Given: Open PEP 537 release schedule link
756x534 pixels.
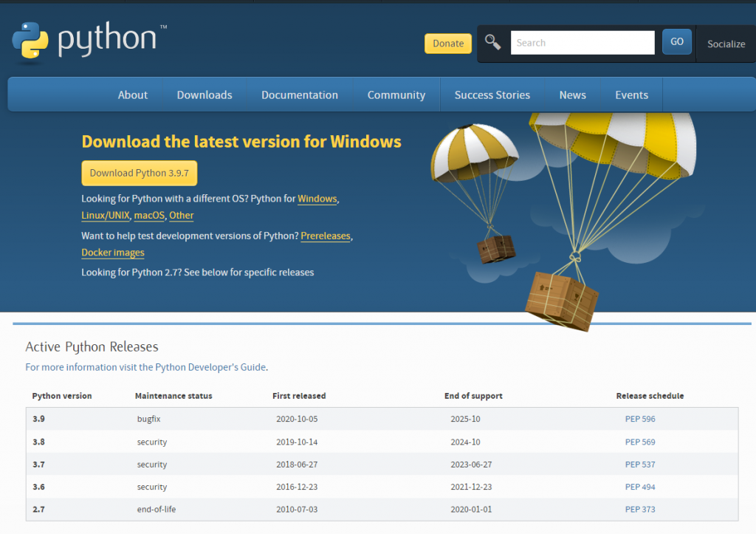Looking at the screenshot, I should coord(640,465).
